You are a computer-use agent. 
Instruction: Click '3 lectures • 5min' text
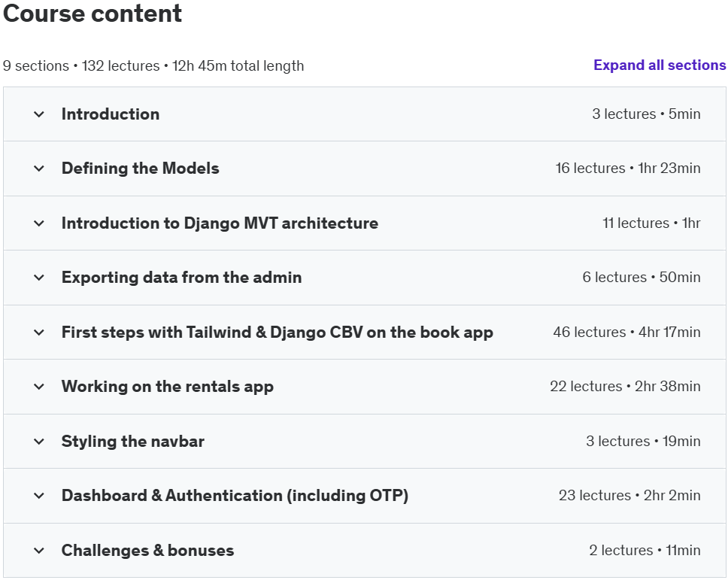pyautogui.click(x=646, y=114)
